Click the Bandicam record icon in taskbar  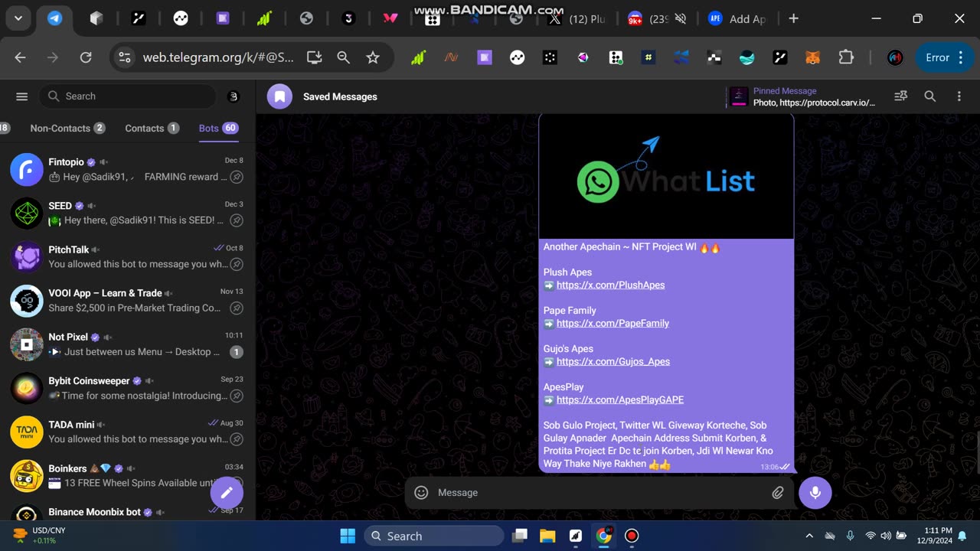tap(632, 536)
